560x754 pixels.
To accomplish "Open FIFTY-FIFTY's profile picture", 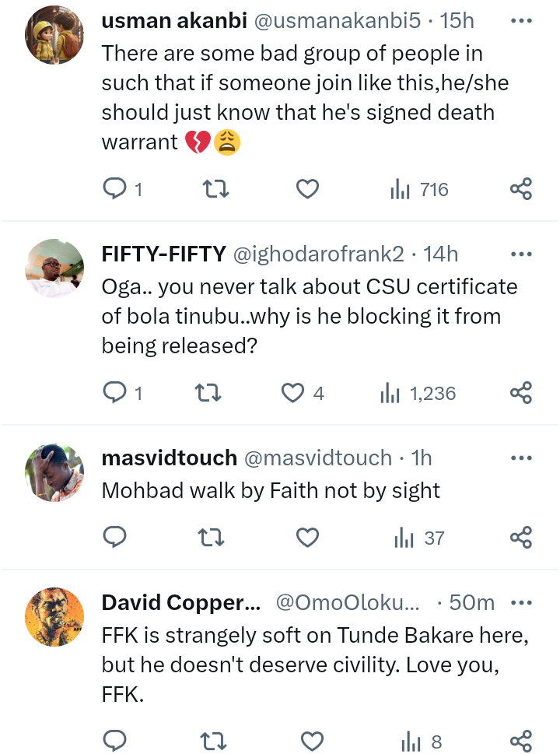I will tap(54, 267).
